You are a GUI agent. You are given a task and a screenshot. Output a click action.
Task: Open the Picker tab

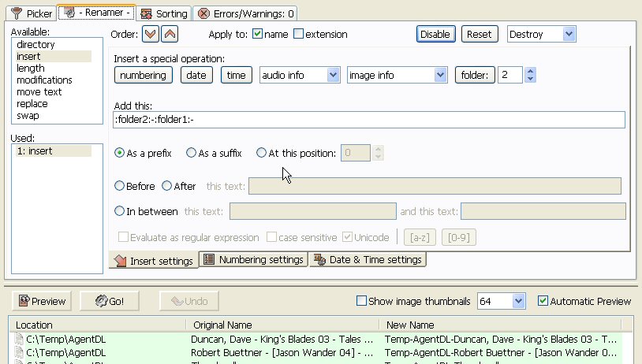point(32,13)
